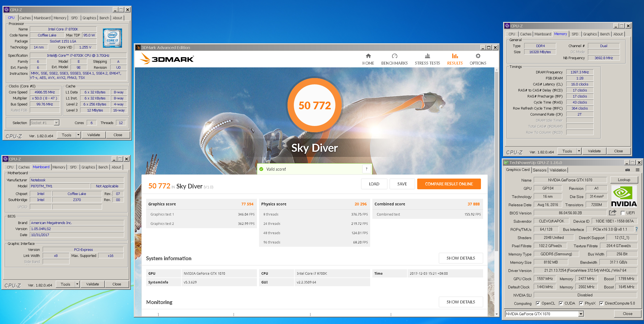The width and height of the screenshot is (644, 324).
Task: Click the LOAD result button
Action: [x=374, y=184]
